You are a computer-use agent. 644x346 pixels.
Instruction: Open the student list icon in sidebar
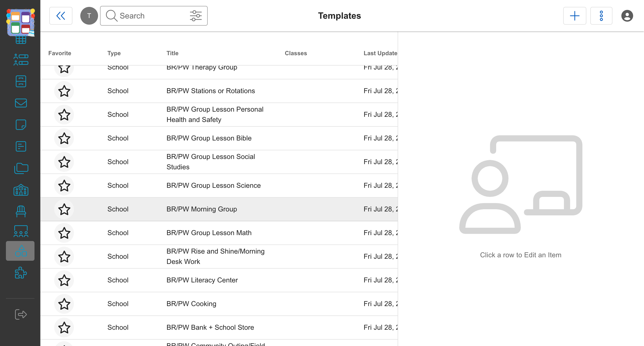point(21,60)
